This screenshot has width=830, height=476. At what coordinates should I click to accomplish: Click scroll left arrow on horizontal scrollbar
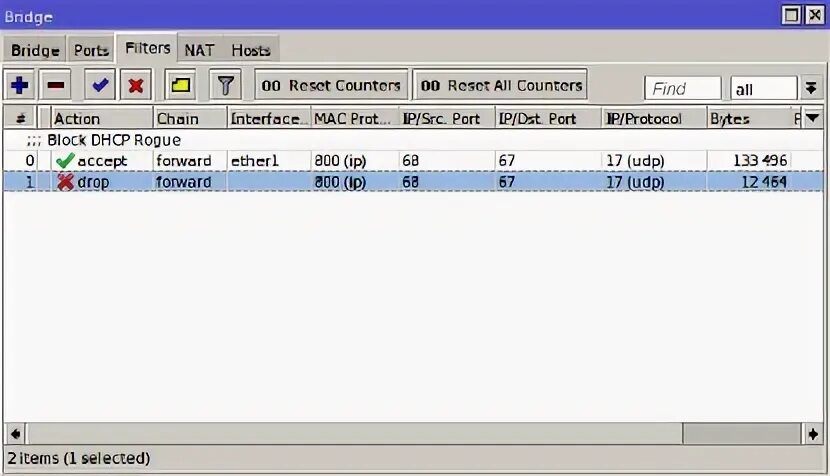(x=15, y=434)
